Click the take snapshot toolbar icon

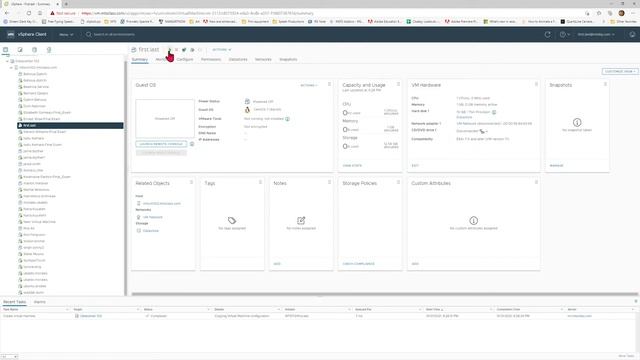point(200,50)
